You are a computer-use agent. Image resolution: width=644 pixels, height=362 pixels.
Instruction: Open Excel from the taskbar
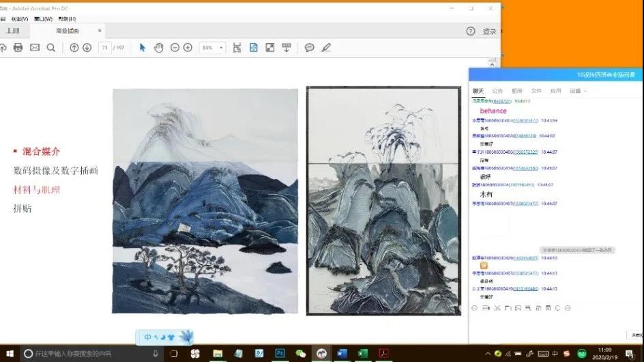pos(363,353)
